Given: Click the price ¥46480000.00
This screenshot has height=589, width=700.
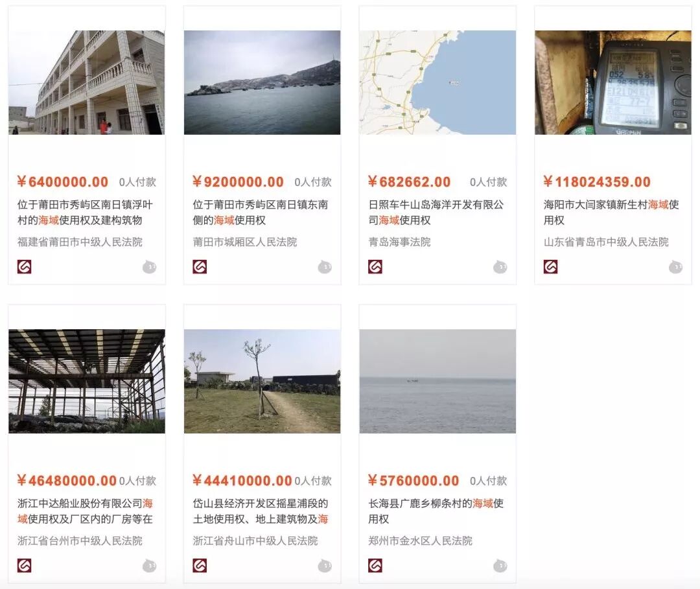Looking at the screenshot, I should pyautogui.click(x=67, y=481).
